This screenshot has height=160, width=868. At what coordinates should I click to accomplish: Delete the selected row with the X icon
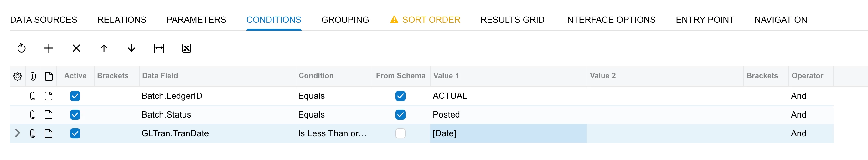(76, 48)
